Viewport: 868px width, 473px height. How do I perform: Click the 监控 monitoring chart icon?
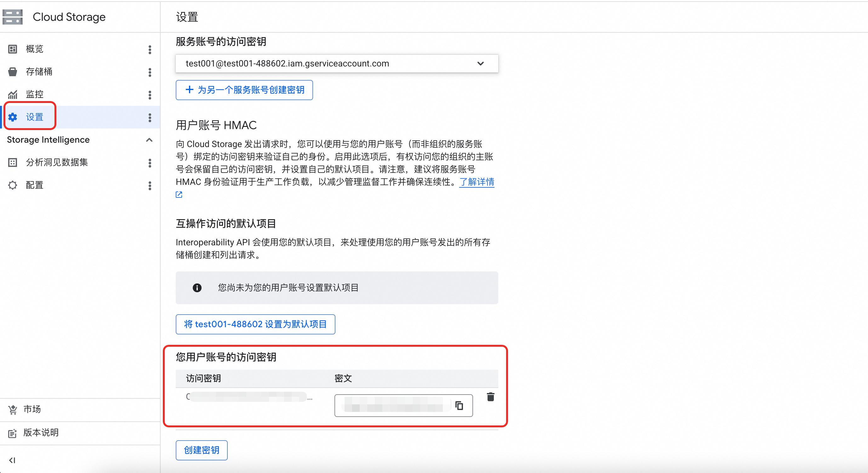click(13, 94)
